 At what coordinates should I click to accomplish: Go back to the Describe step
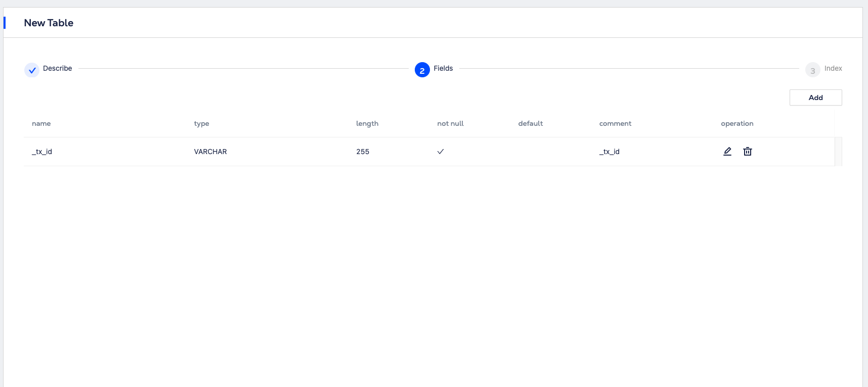(x=57, y=68)
